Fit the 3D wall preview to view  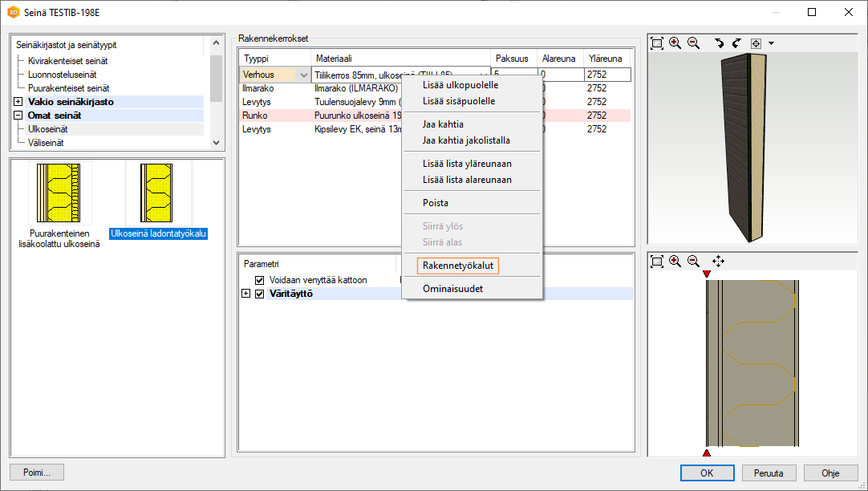coord(657,43)
